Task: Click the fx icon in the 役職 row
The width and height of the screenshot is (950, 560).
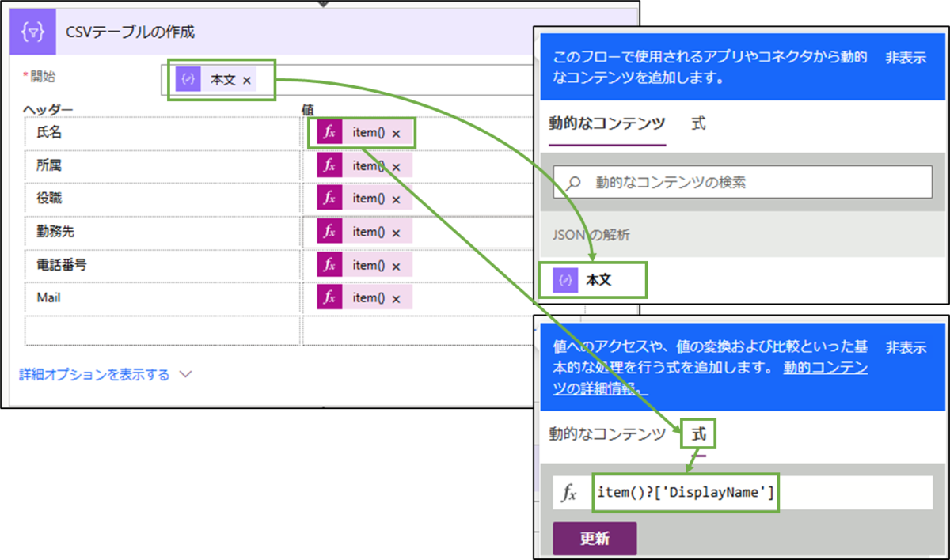Action: pos(329,199)
